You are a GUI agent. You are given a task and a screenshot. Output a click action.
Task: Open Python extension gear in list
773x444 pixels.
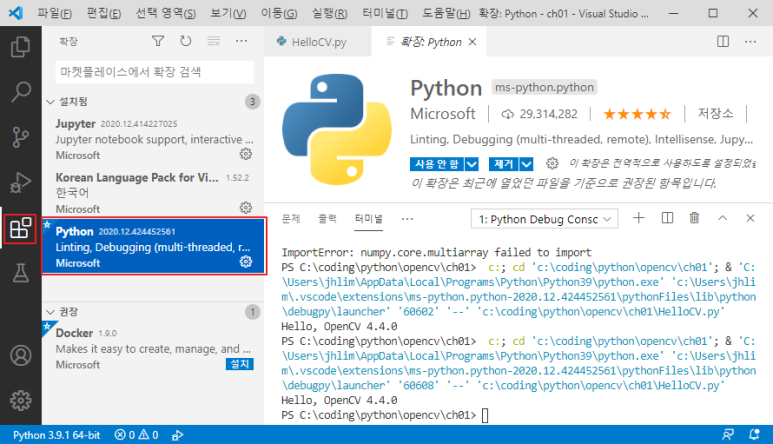(x=246, y=262)
